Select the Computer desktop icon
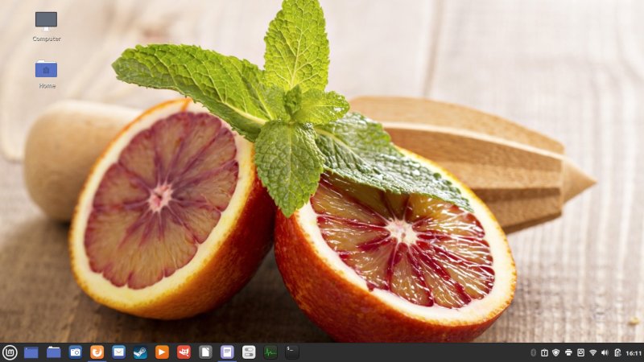Image resolution: width=644 pixels, height=362 pixels. (x=46, y=21)
